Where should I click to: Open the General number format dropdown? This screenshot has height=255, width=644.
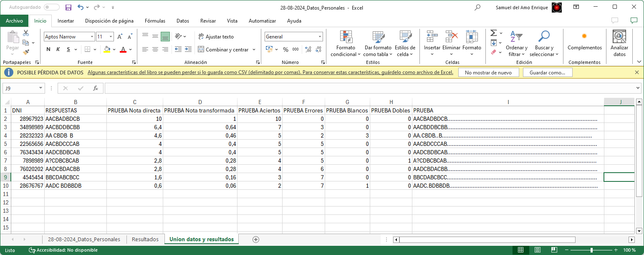320,37
